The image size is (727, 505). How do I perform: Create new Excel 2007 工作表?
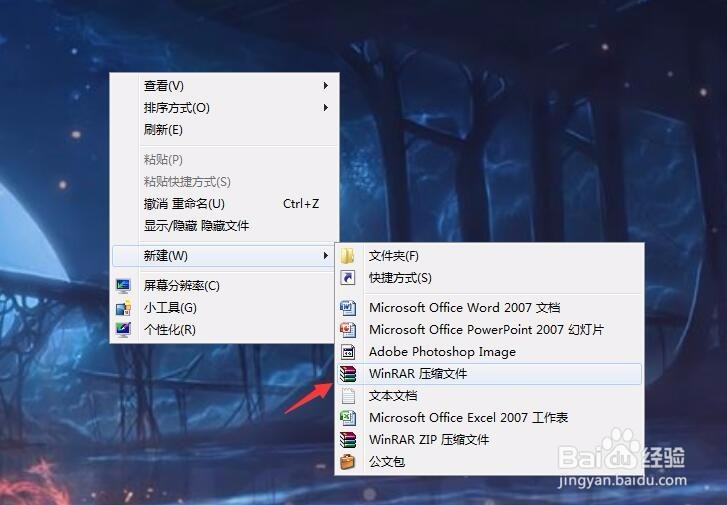pos(490,418)
